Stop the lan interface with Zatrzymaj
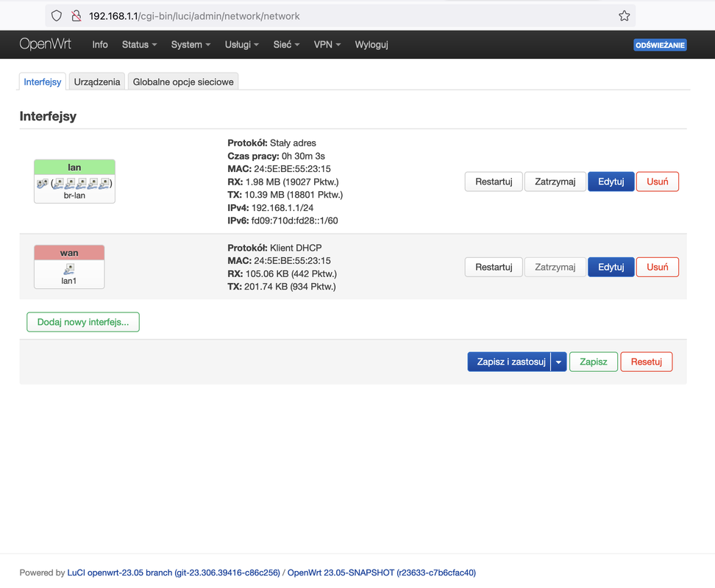The width and height of the screenshot is (715, 588). [x=555, y=182]
